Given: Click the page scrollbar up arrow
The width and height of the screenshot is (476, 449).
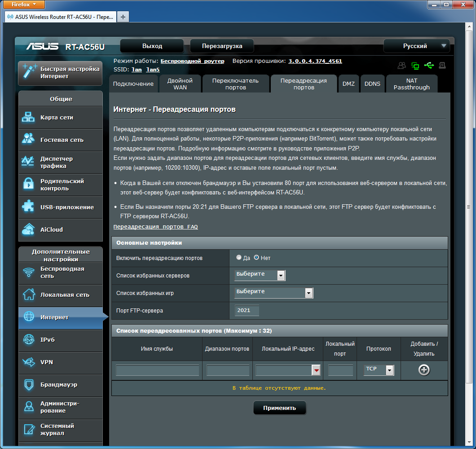Looking at the screenshot, I should tap(469, 26).
